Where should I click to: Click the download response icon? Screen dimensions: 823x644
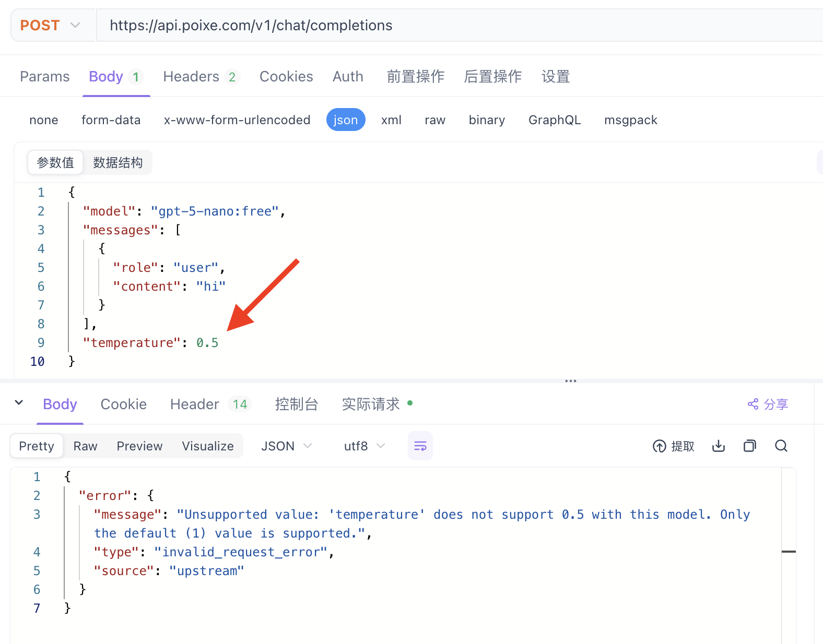click(719, 446)
